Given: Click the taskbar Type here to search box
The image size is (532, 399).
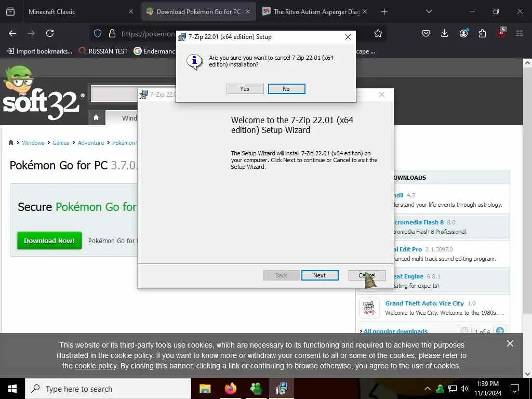Looking at the screenshot, I should [x=108, y=389].
